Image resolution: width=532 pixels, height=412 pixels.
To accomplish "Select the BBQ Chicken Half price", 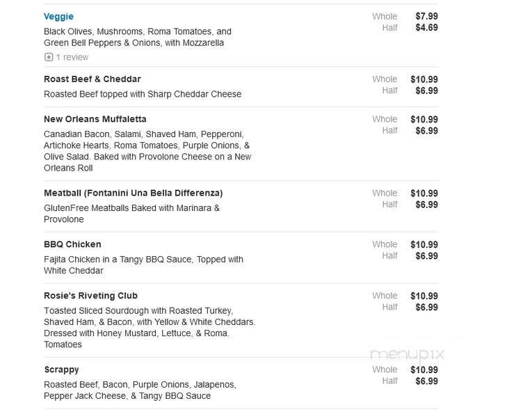I will [426, 255].
